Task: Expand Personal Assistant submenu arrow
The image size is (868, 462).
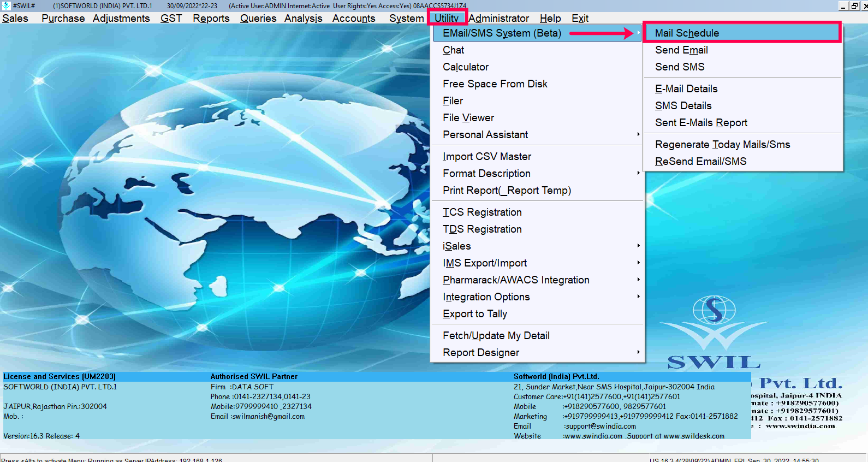Action: pos(638,134)
